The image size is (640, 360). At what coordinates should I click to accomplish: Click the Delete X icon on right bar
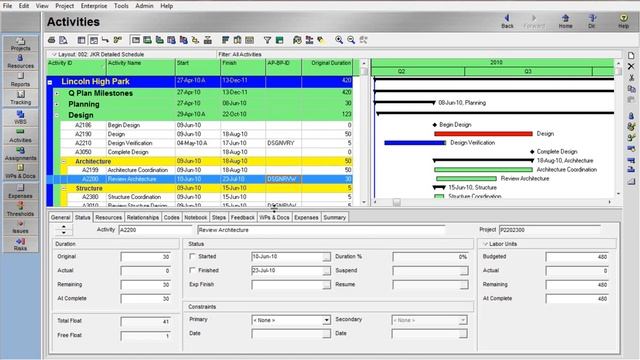click(631, 66)
